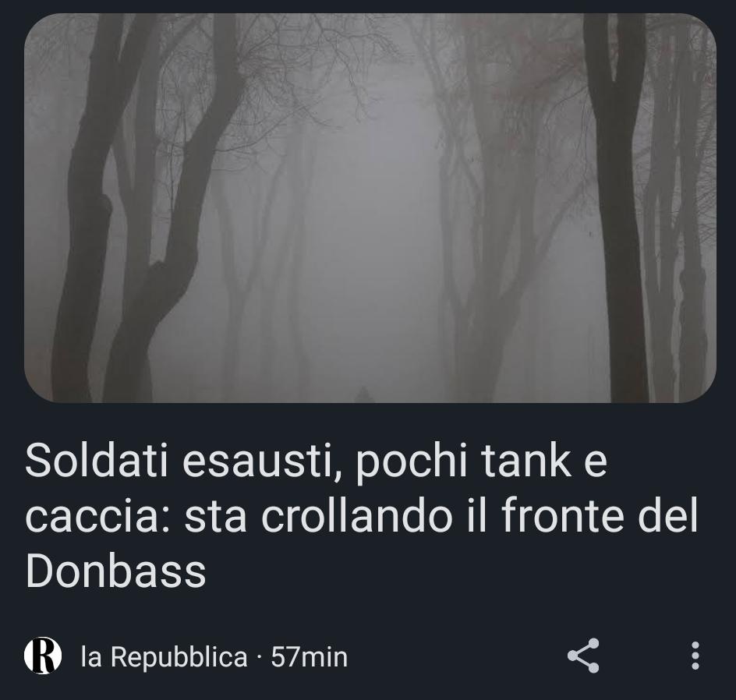The image size is (736, 700).
Task: Click the dot separator before 57min
Action: [259, 657]
